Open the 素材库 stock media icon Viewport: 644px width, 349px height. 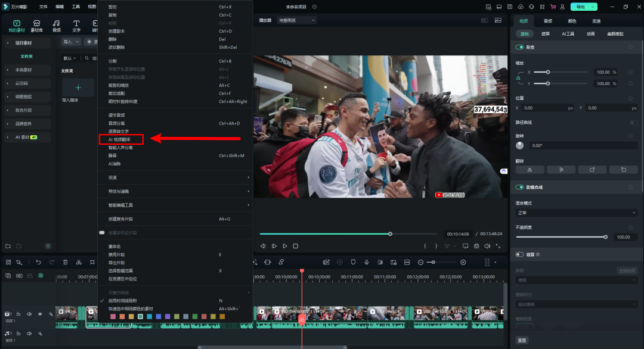36,26
